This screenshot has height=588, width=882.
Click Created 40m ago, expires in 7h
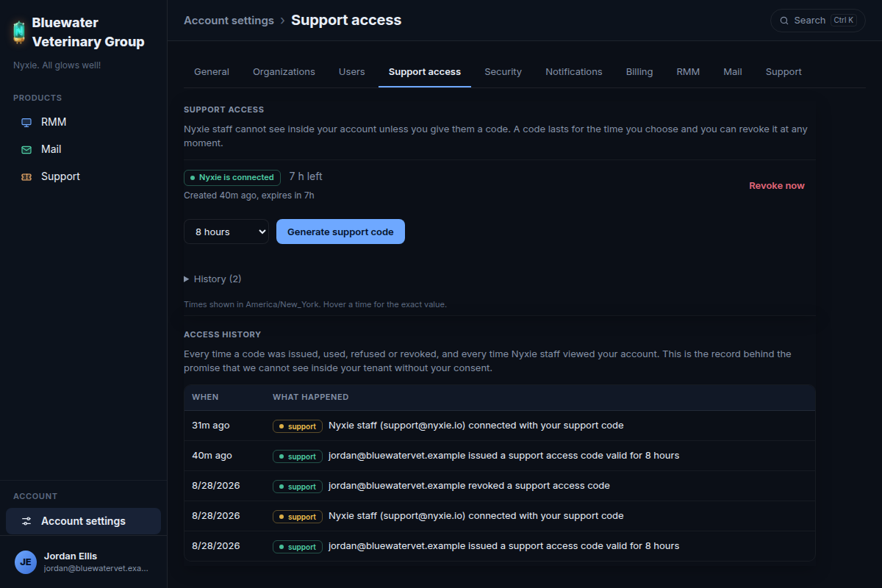[248, 196]
